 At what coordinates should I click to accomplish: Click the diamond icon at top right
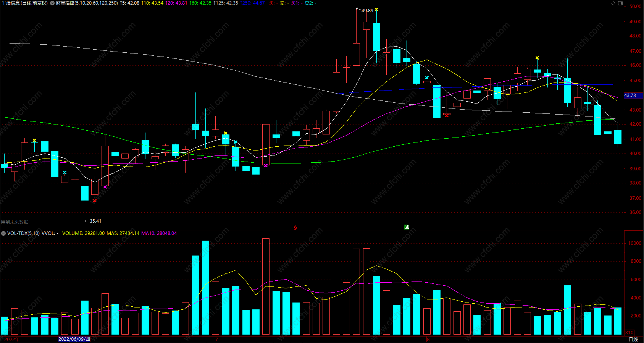click(613, 3)
